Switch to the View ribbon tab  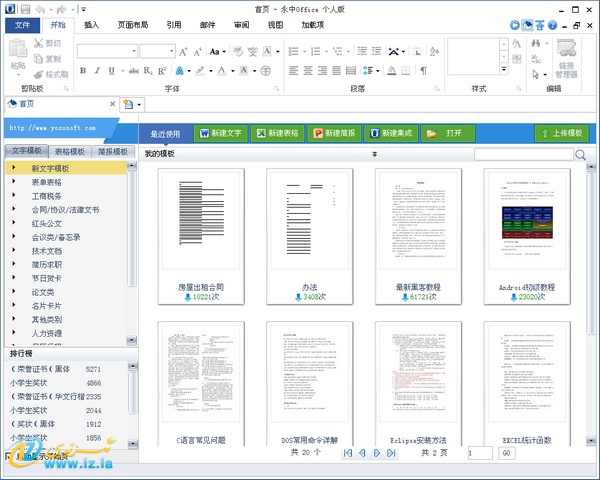pos(276,25)
